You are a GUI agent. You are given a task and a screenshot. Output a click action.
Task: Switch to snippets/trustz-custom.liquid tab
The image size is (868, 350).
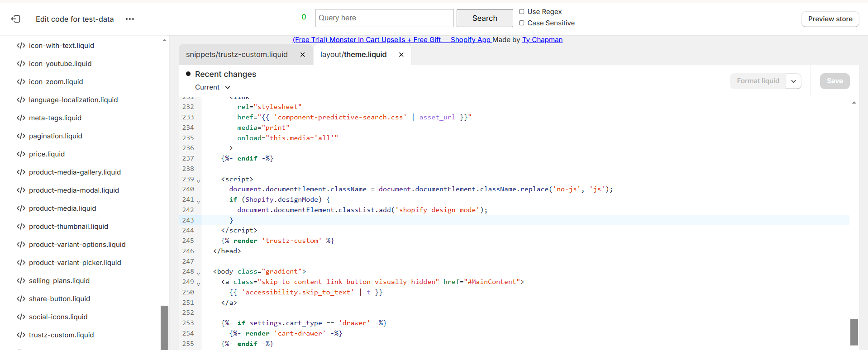(x=237, y=55)
